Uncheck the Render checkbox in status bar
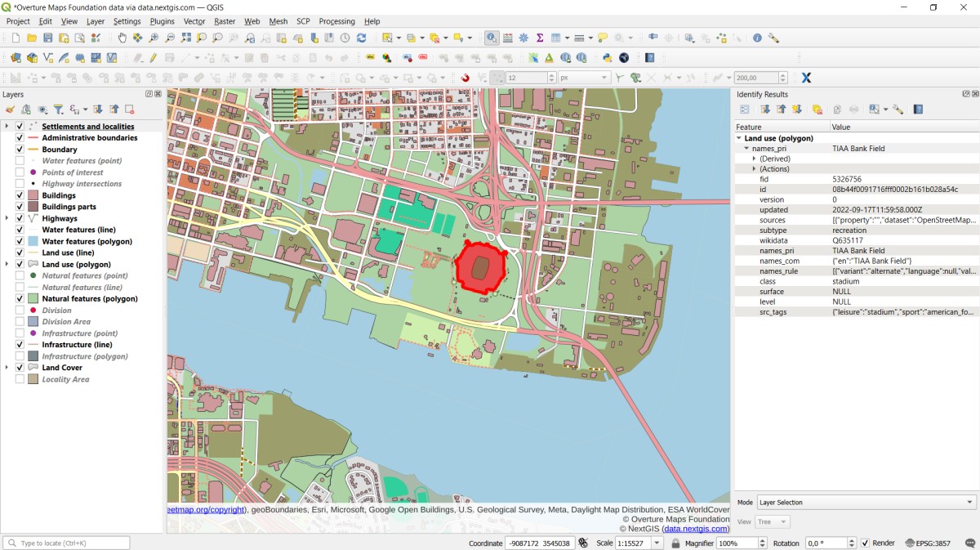Viewport: 980px width, 550px height. point(863,543)
